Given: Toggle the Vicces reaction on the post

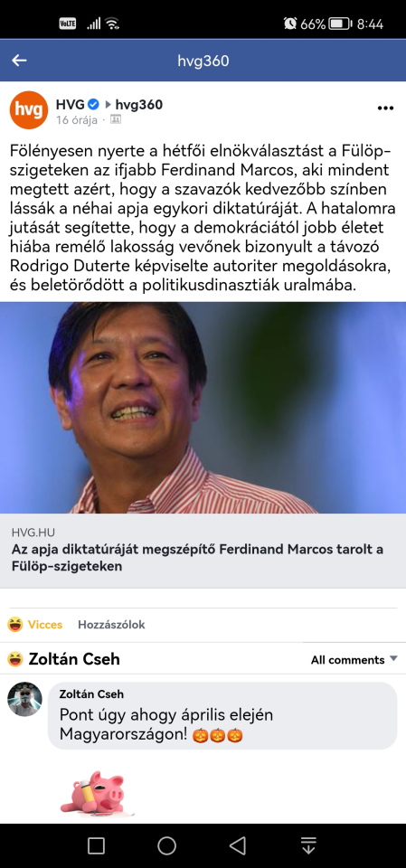Looking at the screenshot, I should (x=35, y=625).
